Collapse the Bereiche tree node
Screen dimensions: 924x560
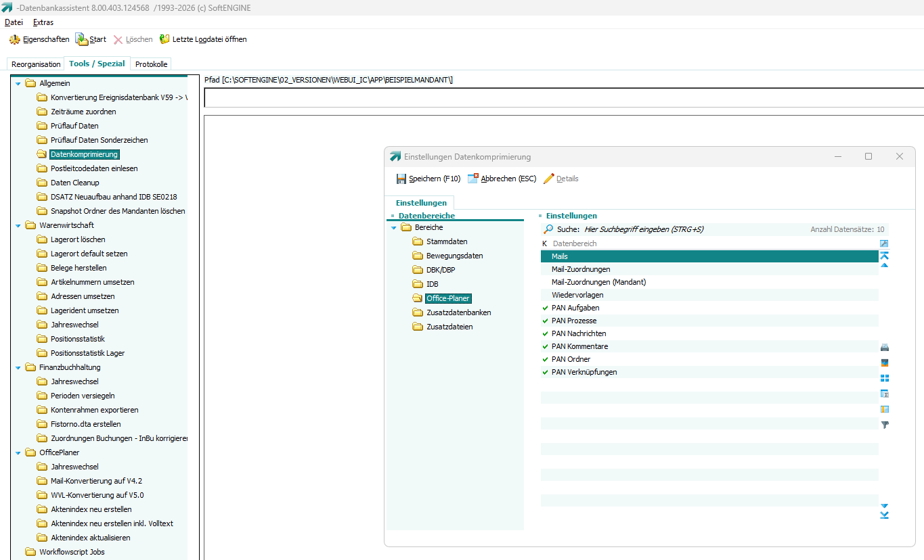click(394, 228)
